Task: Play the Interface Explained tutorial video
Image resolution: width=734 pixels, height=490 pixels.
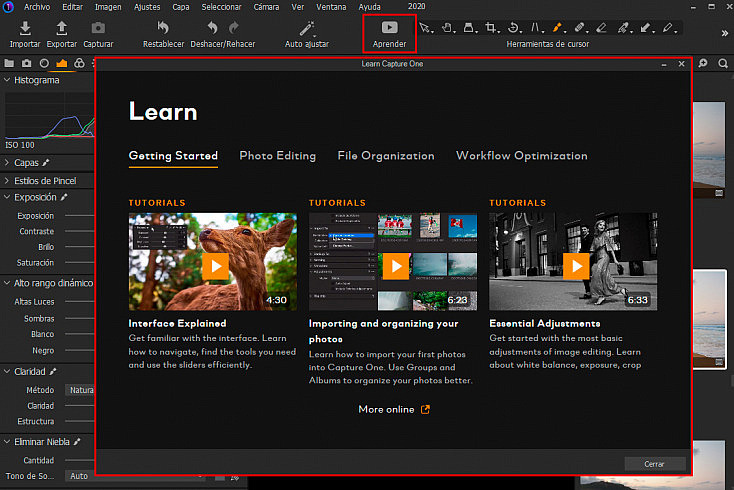Action: 215,266
